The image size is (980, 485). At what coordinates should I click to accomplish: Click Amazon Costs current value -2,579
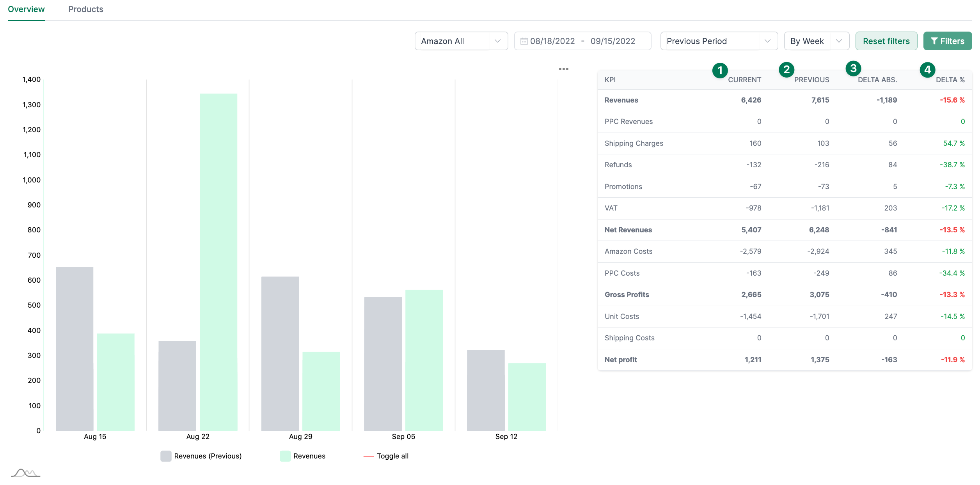click(751, 251)
